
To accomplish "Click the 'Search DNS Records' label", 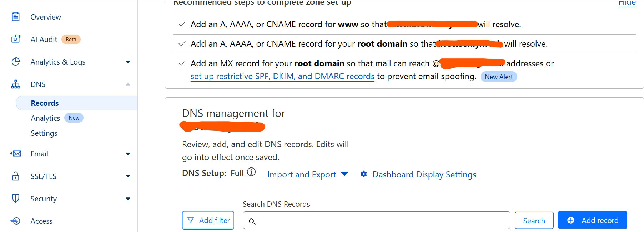I will [276, 204].
